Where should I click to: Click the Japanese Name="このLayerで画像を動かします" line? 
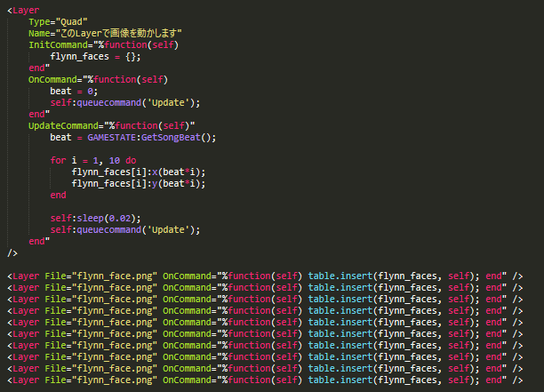click(x=105, y=33)
